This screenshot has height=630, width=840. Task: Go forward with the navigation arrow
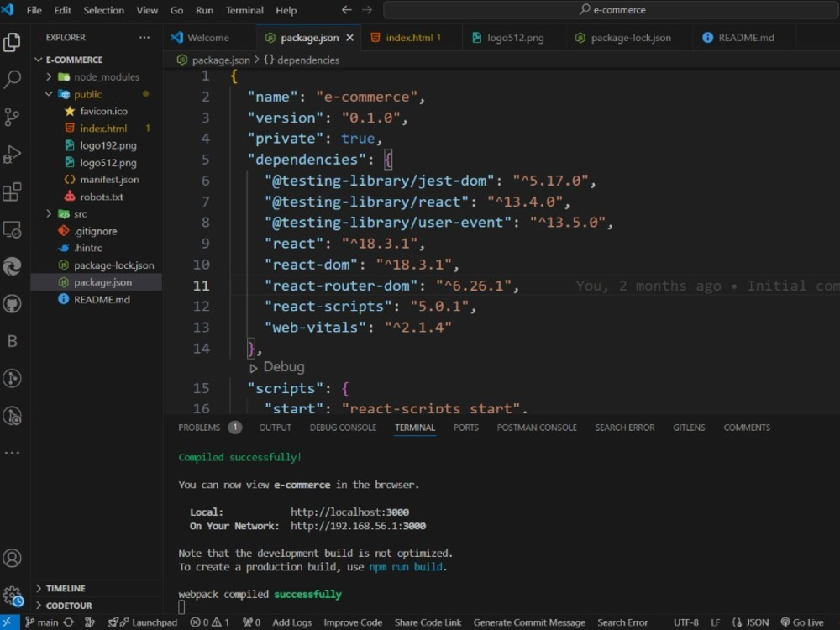[367, 9]
